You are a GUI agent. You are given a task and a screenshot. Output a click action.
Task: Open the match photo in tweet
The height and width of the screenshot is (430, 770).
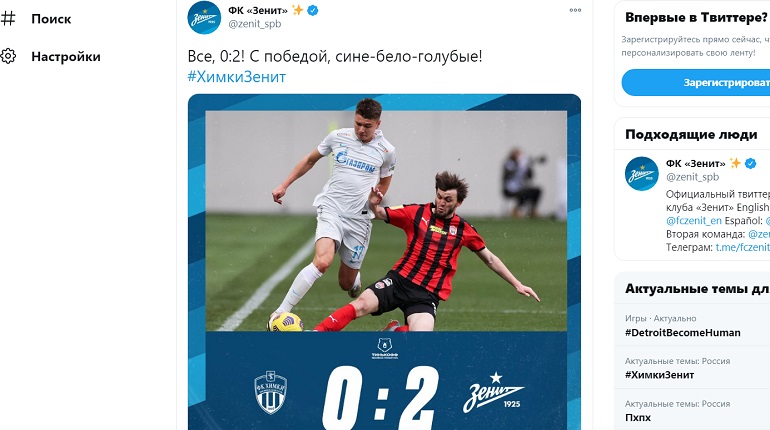click(x=386, y=221)
